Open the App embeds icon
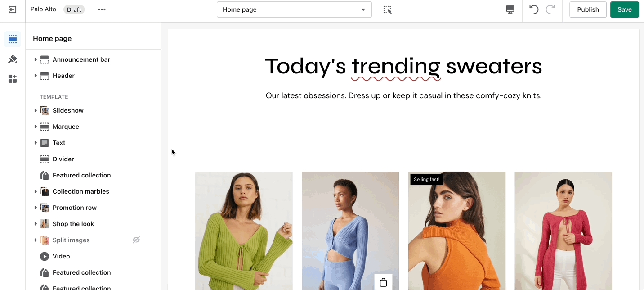 [x=13, y=79]
